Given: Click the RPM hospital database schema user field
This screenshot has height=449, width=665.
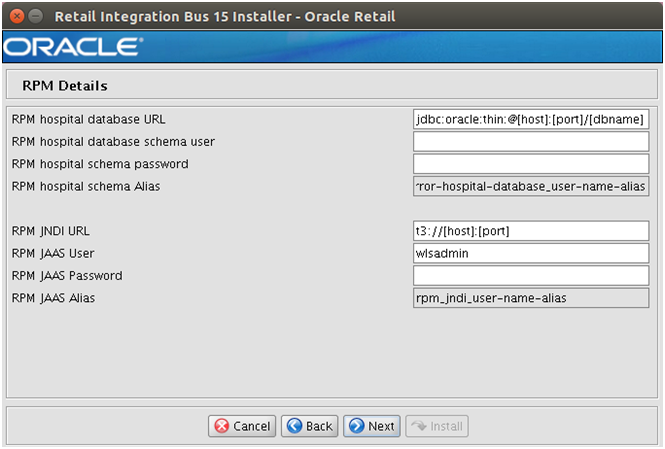Looking at the screenshot, I should pos(531,141).
